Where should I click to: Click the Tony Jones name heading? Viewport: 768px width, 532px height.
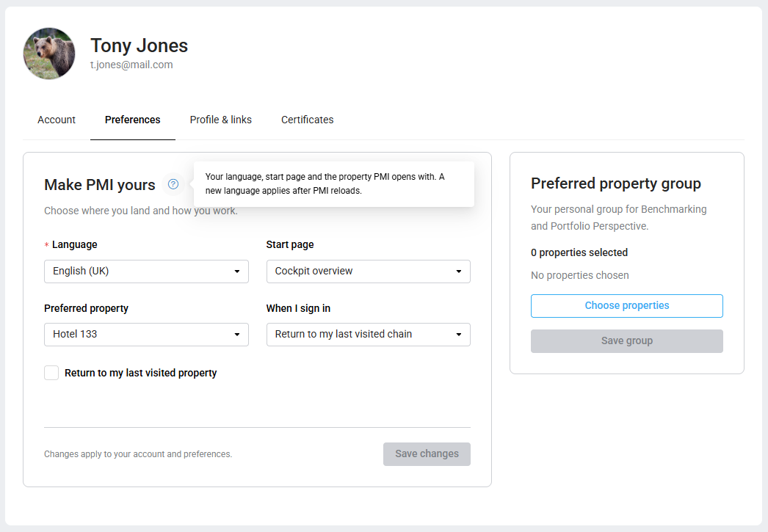tap(139, 45)
